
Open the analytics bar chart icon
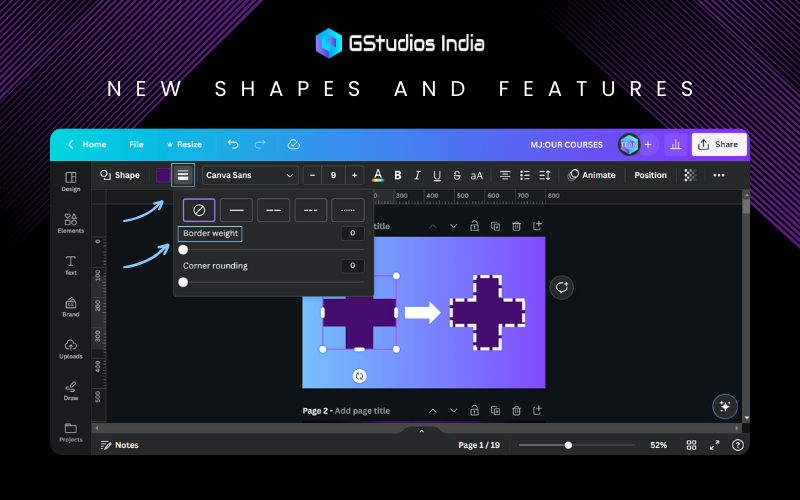tap(676, 144)
